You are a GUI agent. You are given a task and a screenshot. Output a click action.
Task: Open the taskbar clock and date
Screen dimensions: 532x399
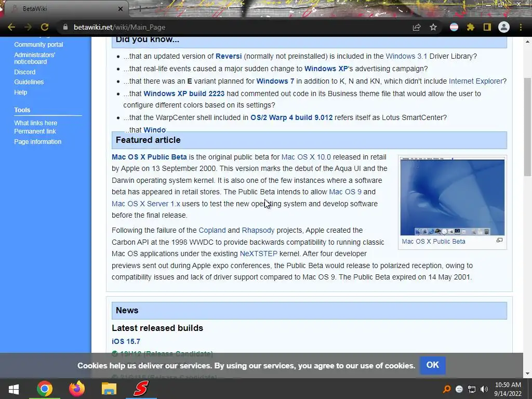point(508,389)
